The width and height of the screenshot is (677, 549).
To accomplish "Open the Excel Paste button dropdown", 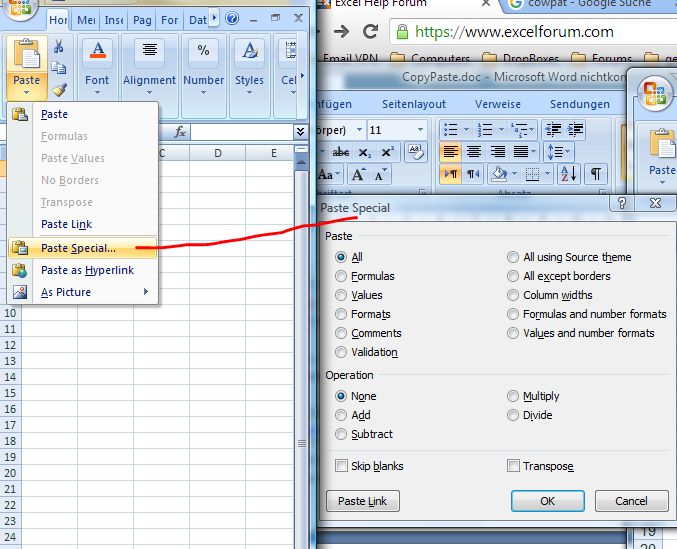I will coord(27,85).
